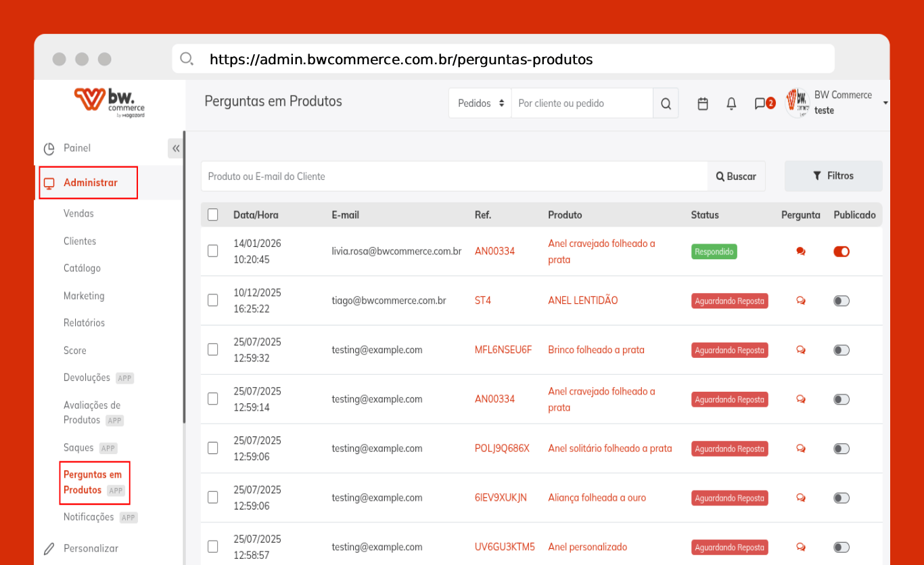
Task: Open question icon for ANEL LENTIDÃO row
Action: (801, 301)
